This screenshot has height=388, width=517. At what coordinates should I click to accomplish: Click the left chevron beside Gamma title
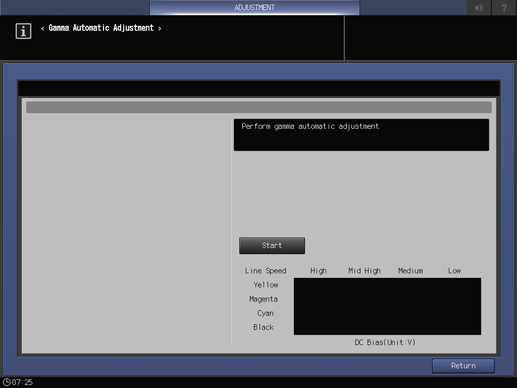tap(43, 29)
